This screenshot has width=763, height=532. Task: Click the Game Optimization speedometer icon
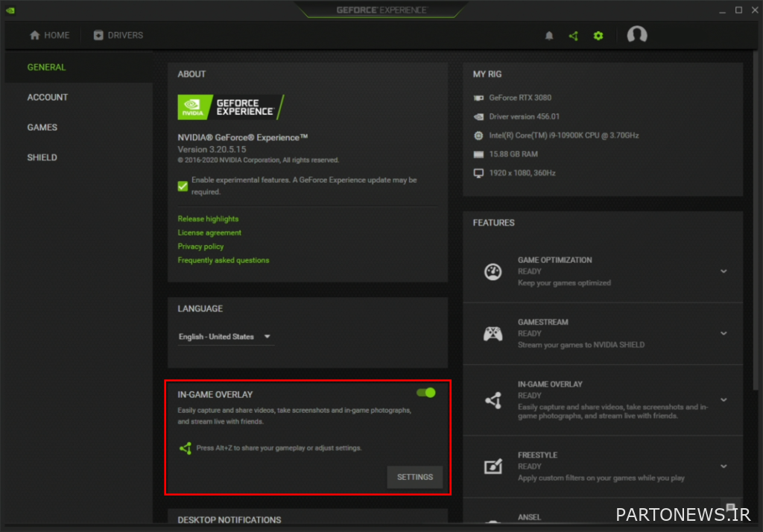tap(493, 272)
